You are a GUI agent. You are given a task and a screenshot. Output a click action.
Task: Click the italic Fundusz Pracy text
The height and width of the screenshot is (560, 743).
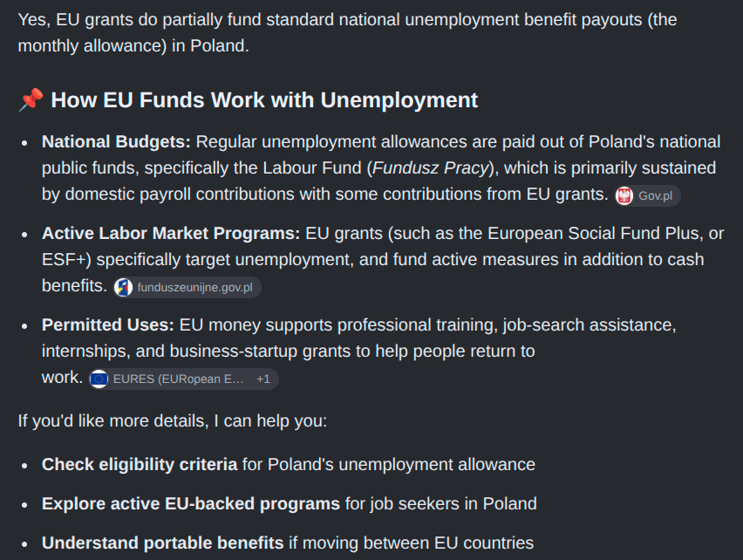431,167
